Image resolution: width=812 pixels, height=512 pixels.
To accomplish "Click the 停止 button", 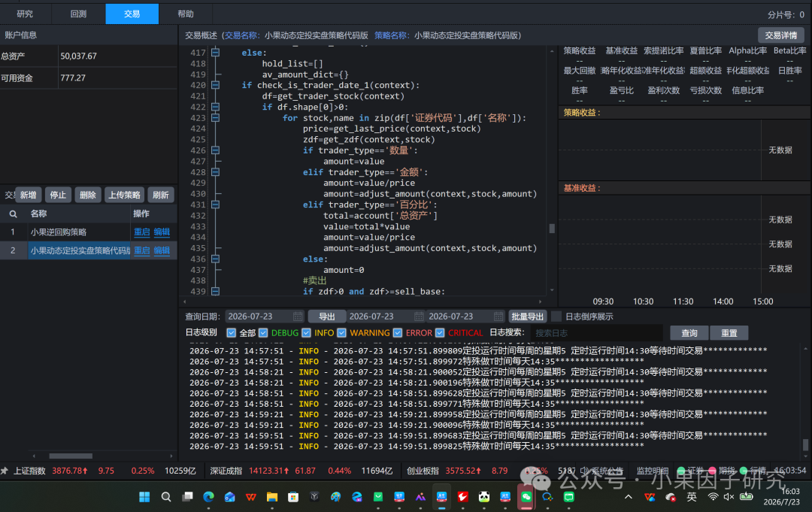I will click(58, 195).
